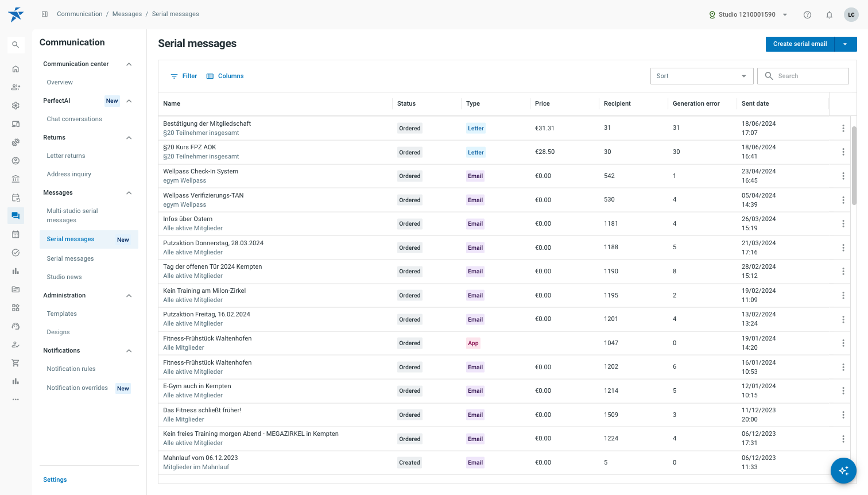Launch the floating AI sparkle assistant button

843,470
